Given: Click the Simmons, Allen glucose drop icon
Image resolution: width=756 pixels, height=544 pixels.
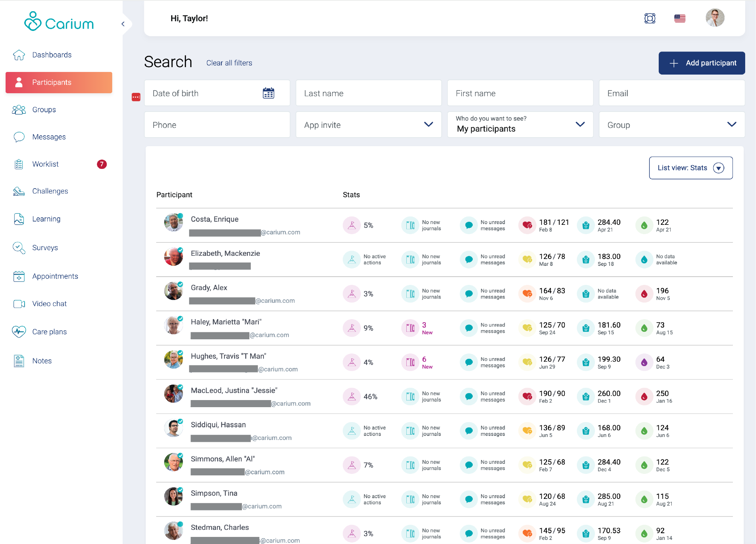Looking at the screenshot, I should click(644, 465).
